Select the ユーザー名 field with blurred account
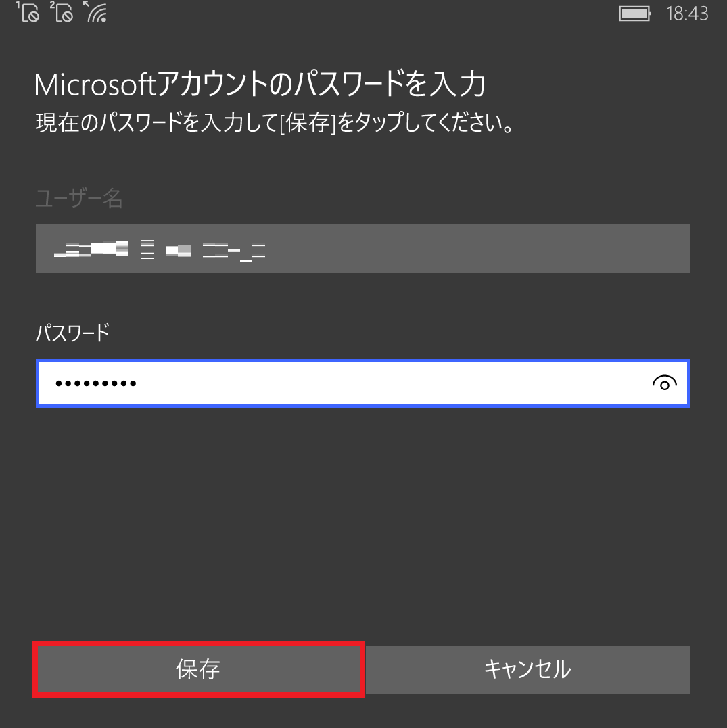This screenshot has height=728, width=727. (362, 249)
